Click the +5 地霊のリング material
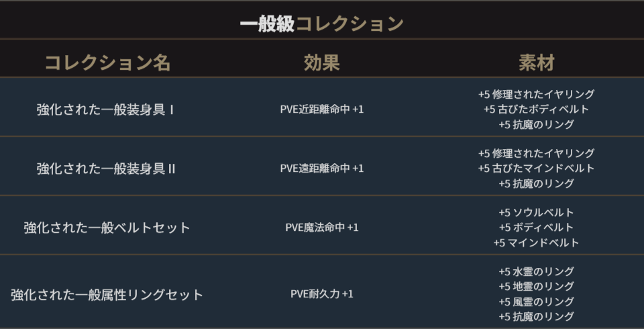This screenshot has height=329, width=644. point(536,287)
